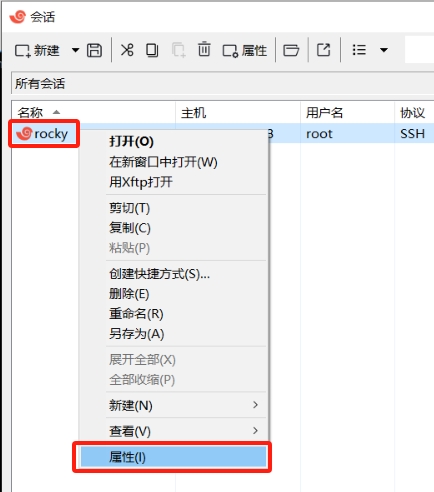Select 用Xftp打开 in the context menu

pos(141,182)
